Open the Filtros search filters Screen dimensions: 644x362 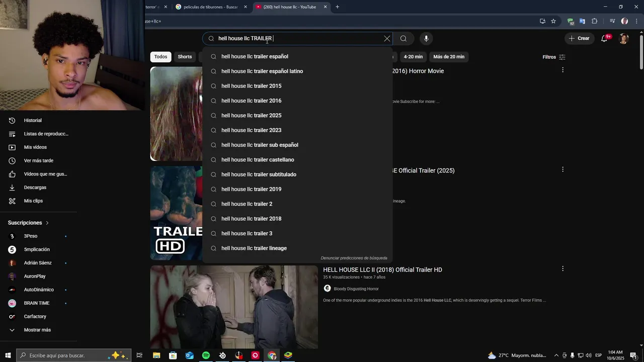click(x=554, y=57)
